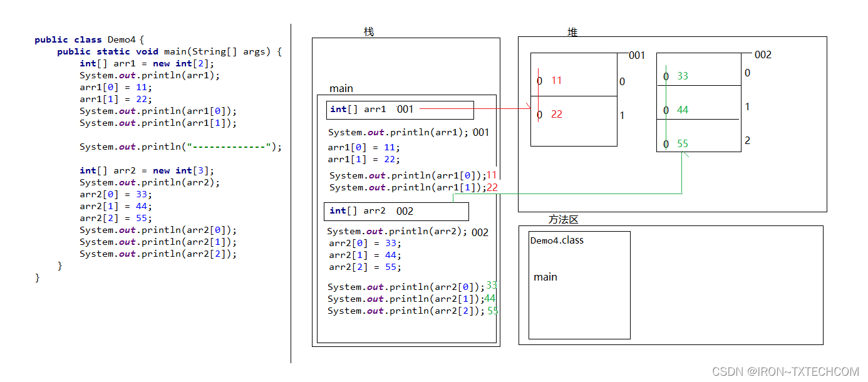Click index 1 beside heap array 001
The height and width of the screenshot is (382, 868).
point(622,115)
